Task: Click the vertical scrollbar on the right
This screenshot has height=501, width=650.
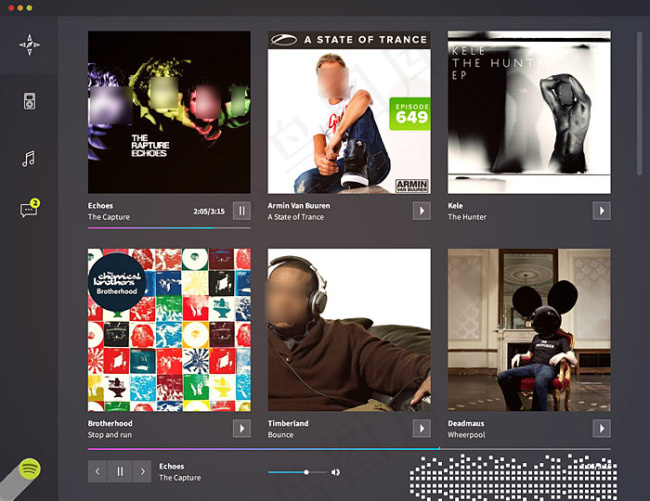Action: point(639,104)
